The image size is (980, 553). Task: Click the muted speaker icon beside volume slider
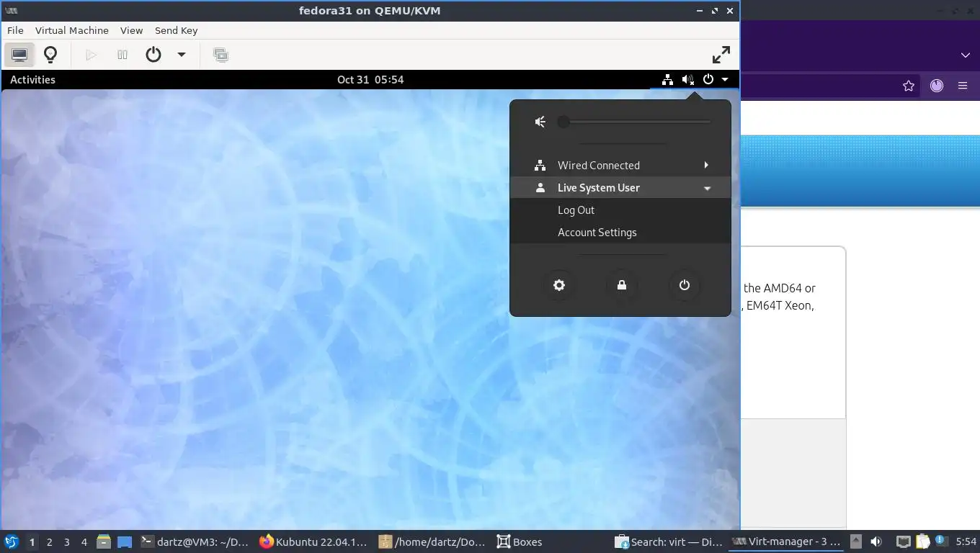(x=540, y=122)
